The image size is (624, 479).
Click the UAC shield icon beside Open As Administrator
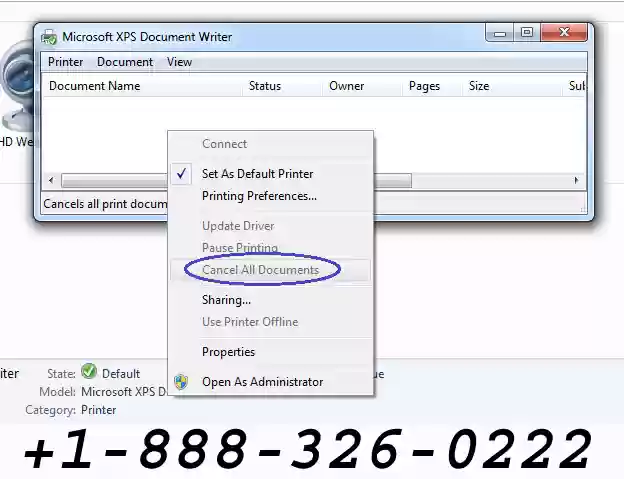(181, 382)
